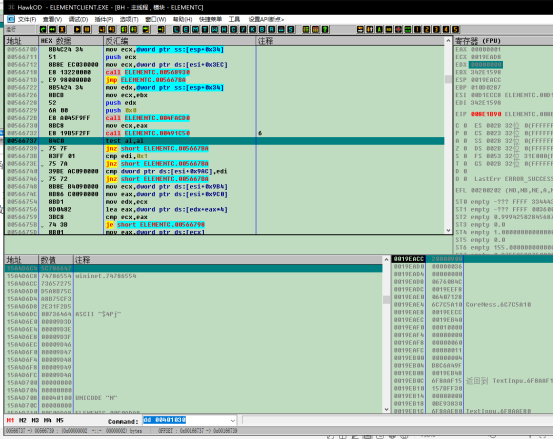Open the 窗口(W) menu
Screen dimensions: 553x439
(156, 19)
